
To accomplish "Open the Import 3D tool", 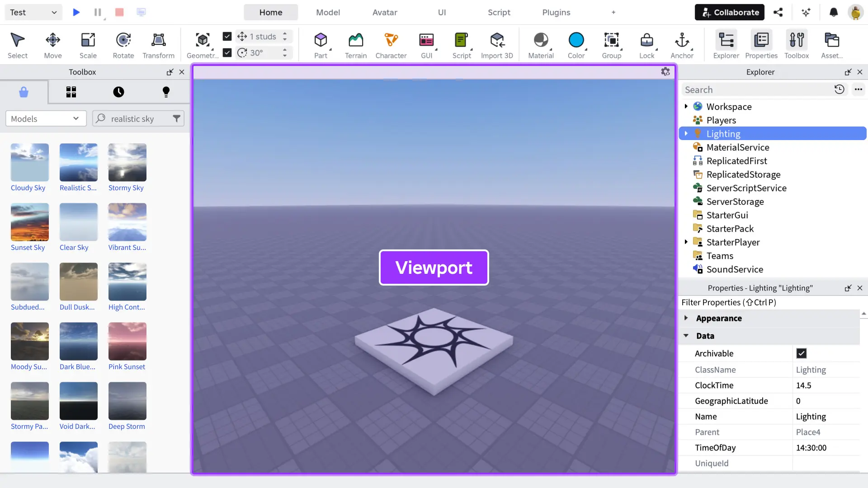I will 497,44.
